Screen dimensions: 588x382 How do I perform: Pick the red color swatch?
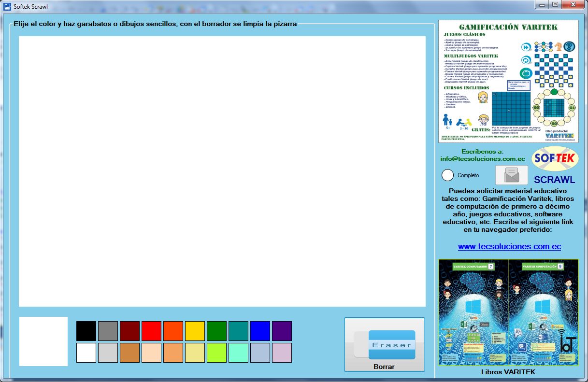[152, 331]
